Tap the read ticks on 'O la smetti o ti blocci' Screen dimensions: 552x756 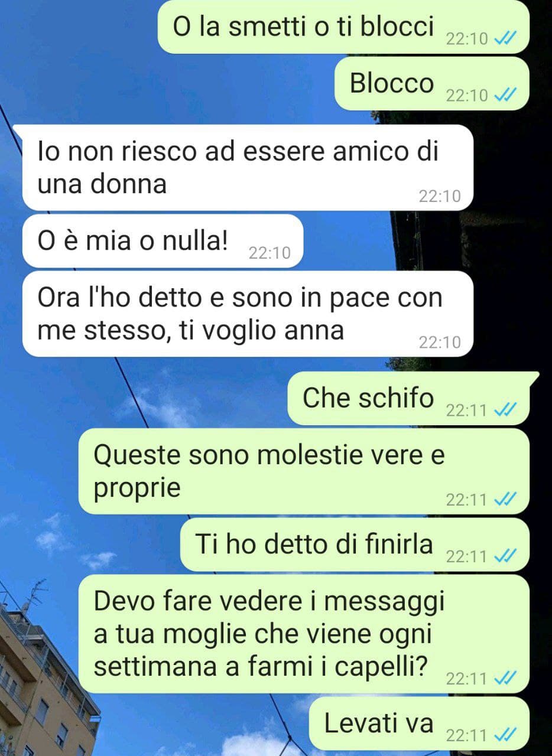tap(505, 39)
